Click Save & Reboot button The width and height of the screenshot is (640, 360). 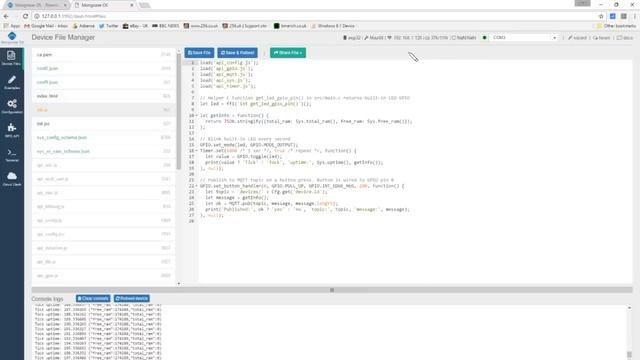[x=237, y=53]
